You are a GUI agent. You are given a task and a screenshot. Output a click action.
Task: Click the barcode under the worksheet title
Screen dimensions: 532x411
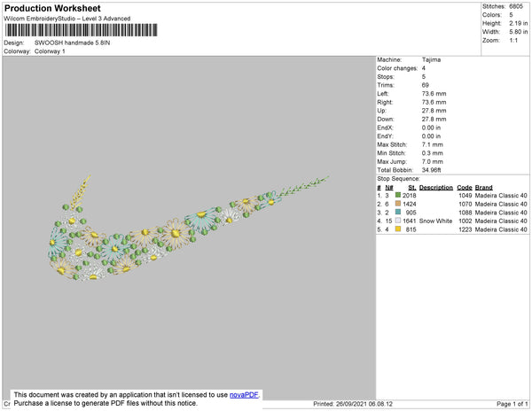click(x=81, y=30)
